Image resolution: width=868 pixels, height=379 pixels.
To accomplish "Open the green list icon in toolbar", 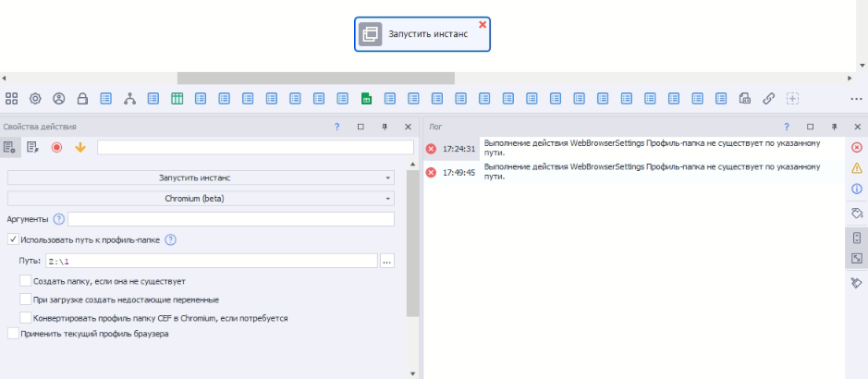I will pyautogui.click(x=366, y=99).
